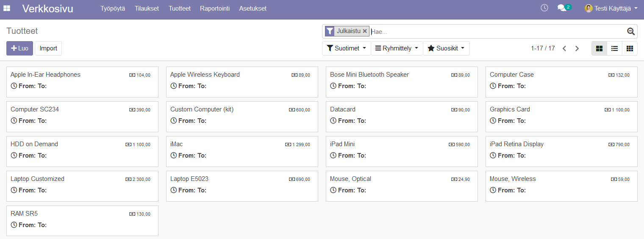This screenshot has height=239, width=644.
Task: Open the Mouse, Optical product card
Action: (x=402, y=186)
